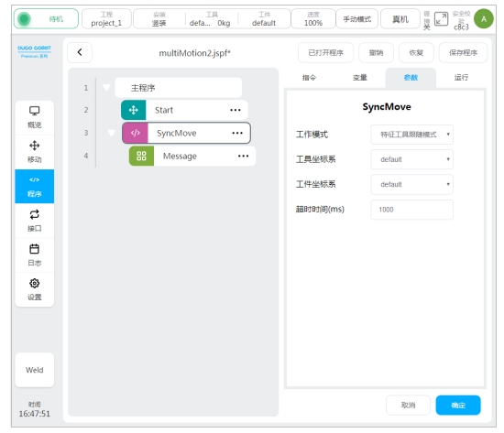Click the back arrow beside multiMotion2.jspf

80,52
